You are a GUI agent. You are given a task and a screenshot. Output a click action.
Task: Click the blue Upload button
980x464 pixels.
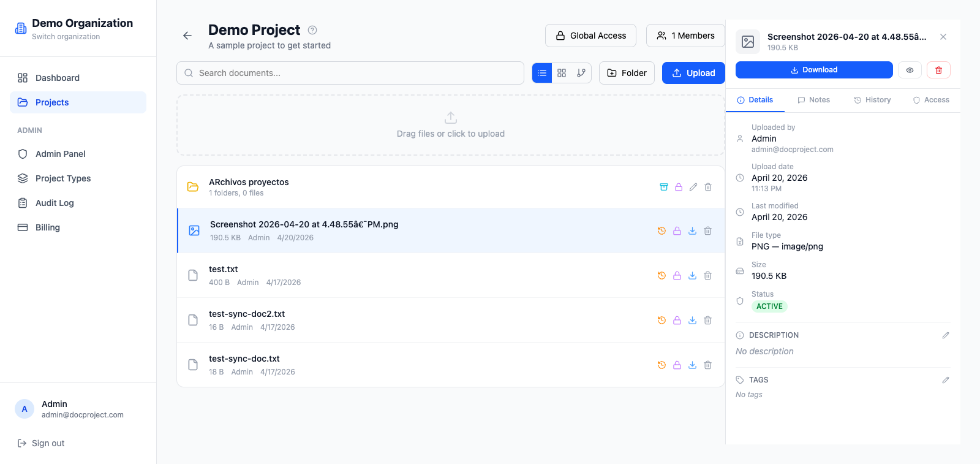(x=693, y=73)
